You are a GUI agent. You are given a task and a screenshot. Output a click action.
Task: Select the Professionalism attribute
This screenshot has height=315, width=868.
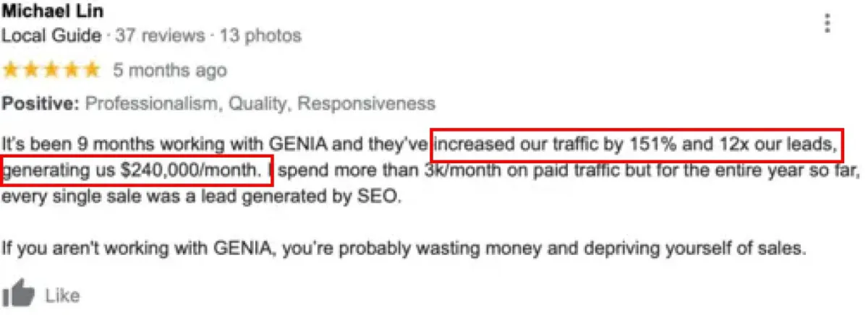coord(153,104)
